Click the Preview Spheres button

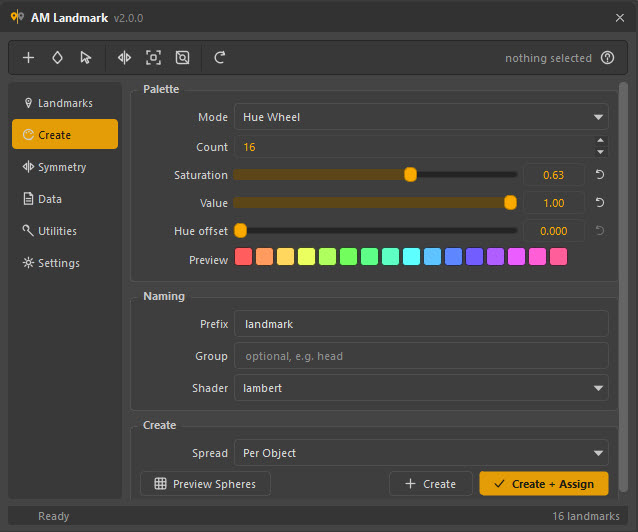(205, 484)
